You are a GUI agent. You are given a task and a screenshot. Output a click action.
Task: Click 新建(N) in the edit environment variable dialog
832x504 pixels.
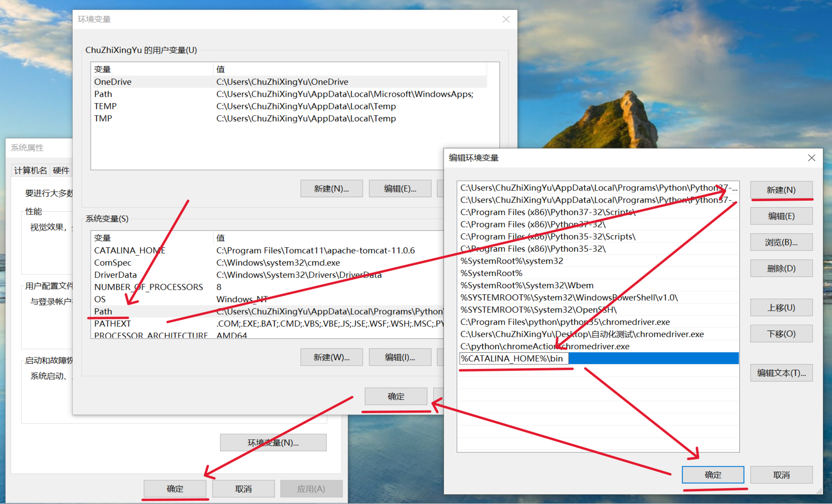point(781,190)
